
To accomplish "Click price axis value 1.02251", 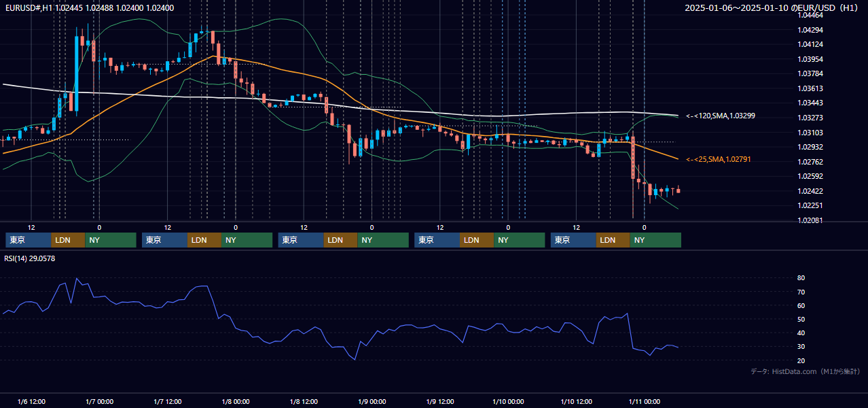I will point(810,205).
